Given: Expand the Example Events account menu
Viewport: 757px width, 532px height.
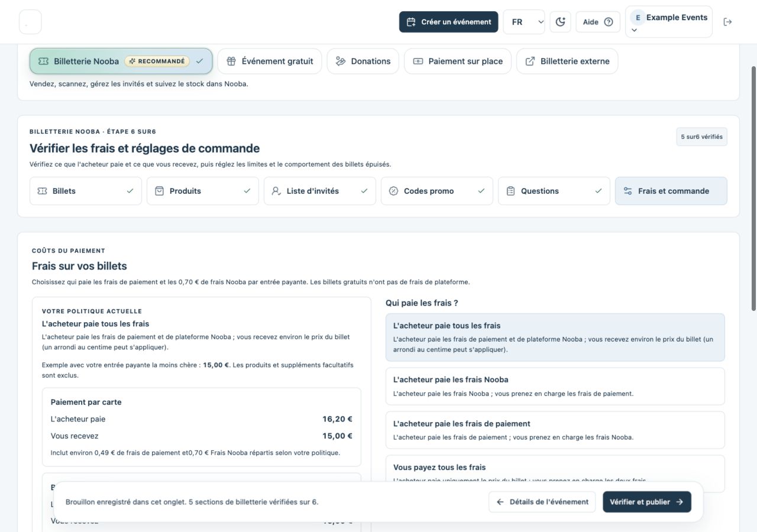Looking at the screenshot, I should tap(668, 22).
